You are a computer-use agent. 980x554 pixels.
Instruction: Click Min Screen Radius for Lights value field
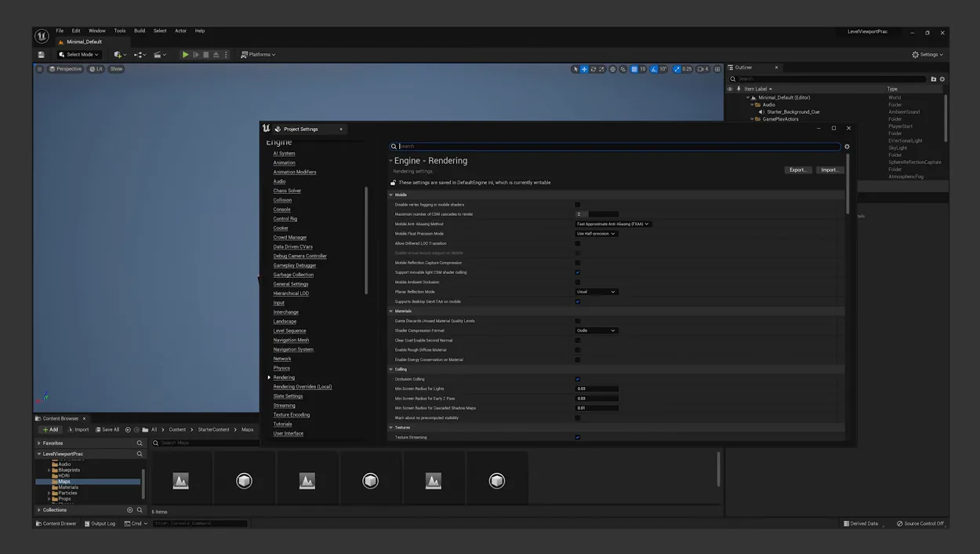[x=597, y=388]
